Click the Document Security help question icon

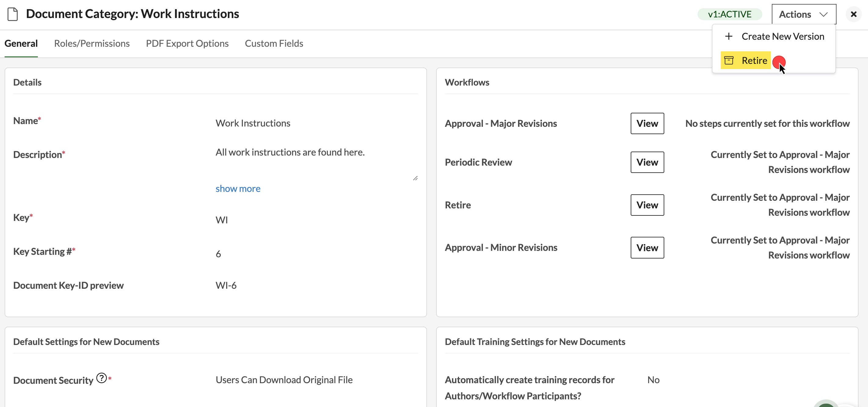click(x=101, y=378)
